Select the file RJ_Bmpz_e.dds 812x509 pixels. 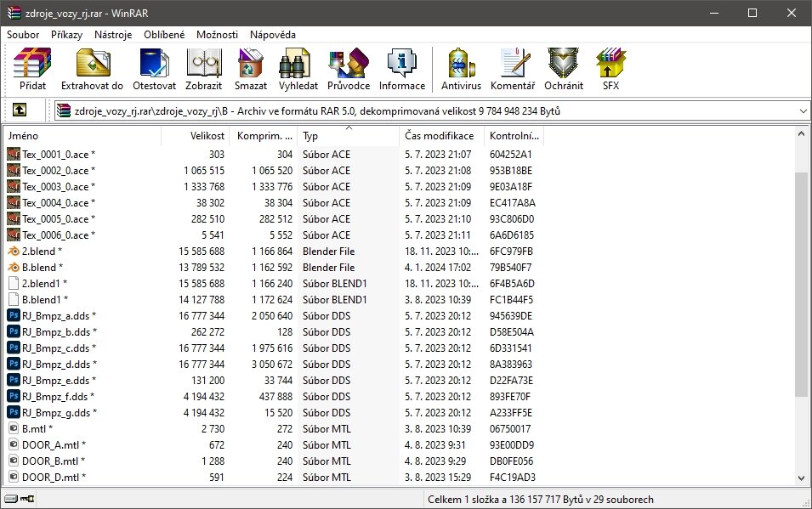point(59,380)
